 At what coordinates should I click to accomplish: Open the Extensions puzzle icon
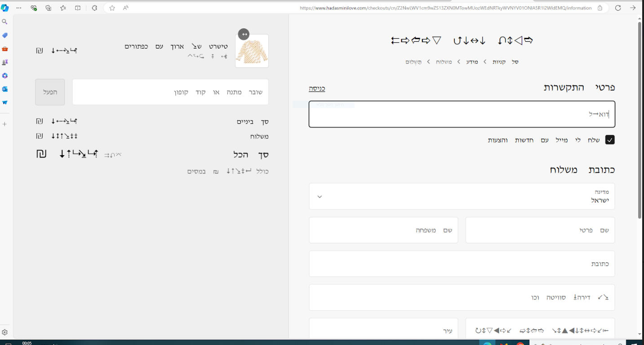pyautogui.click(x=94, y=8)
